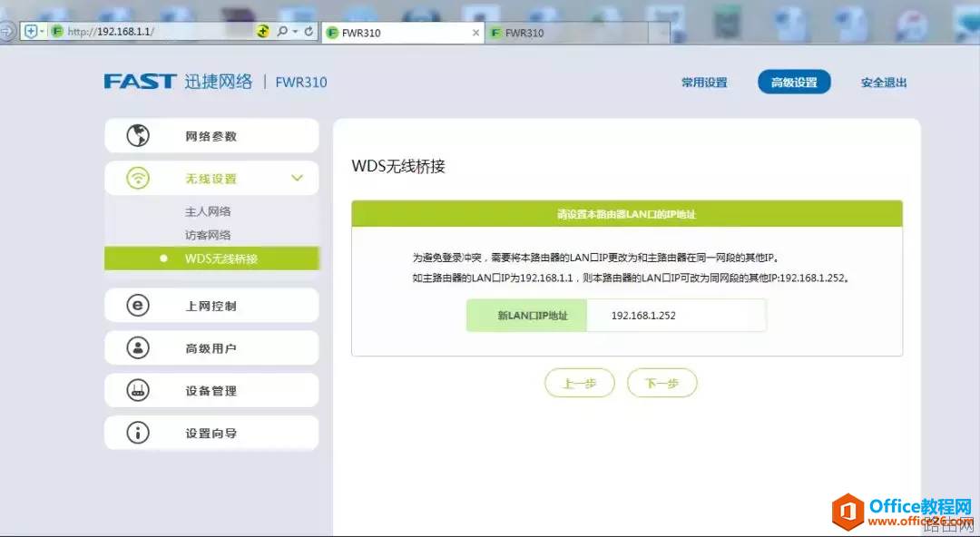Click the Office教程网 logo at bottom right
980x537 pixels.
[x=898, y=513]
